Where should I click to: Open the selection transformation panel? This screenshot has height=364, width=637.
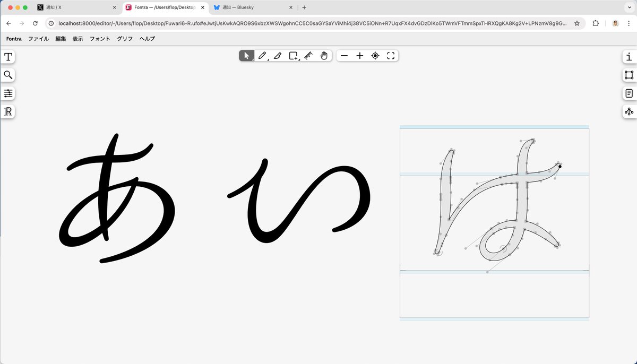pyautogui.click(x=629, y=75)
